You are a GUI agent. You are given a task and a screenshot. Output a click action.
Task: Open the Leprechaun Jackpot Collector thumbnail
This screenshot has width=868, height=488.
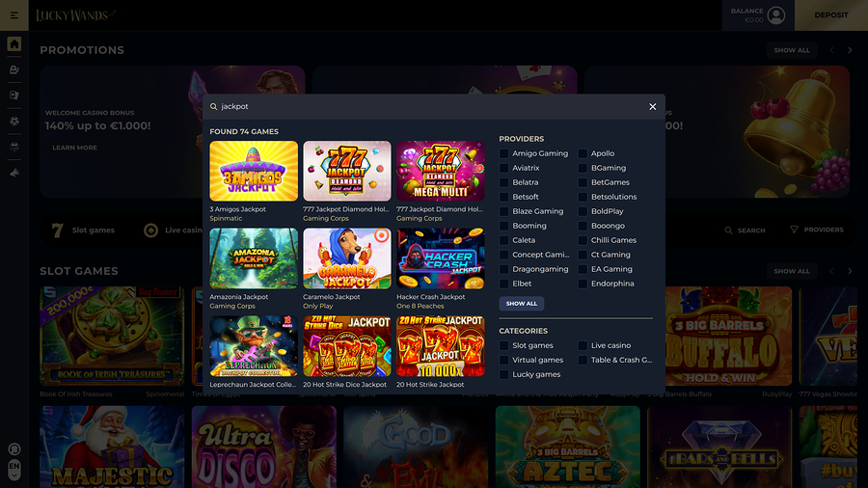click(254, 346)
